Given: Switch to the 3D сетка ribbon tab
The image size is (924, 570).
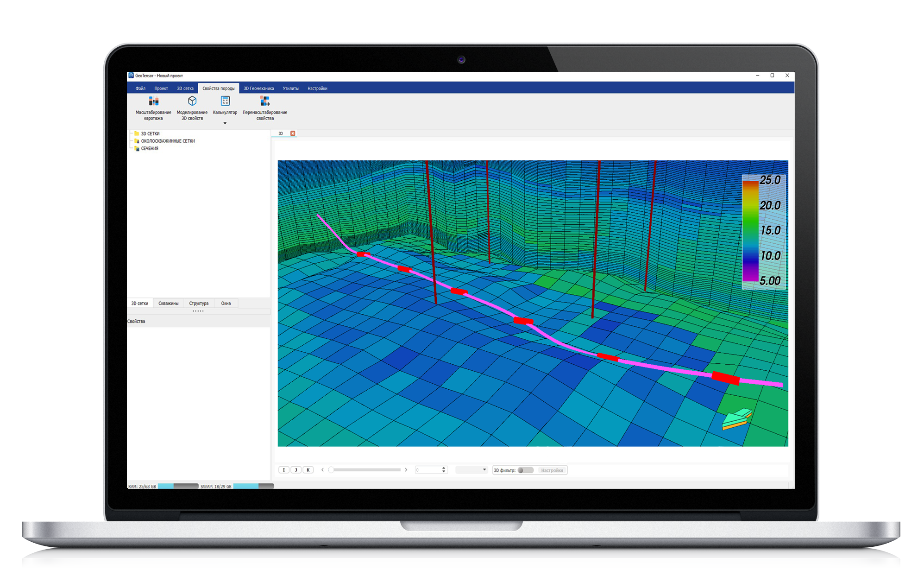Looking at the screenshot, I should (x=185, y=89).
